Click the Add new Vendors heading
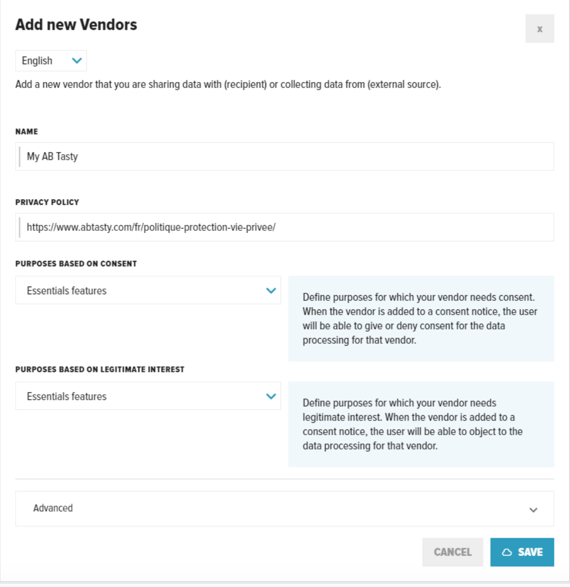Image resolution: width=570 pixels, height=587 pixels. tap(76, 25)
